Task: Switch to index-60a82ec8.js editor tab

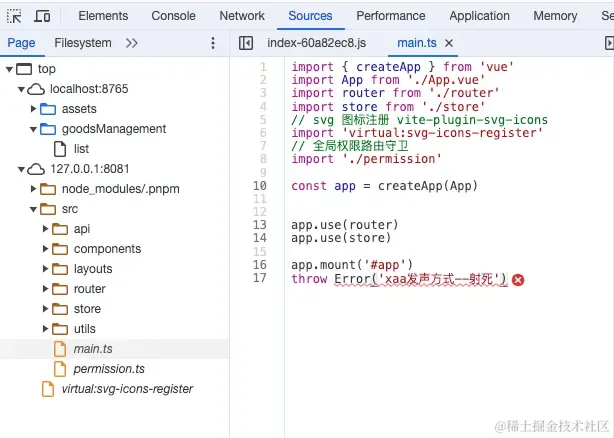Action: [x=316, y=43]
